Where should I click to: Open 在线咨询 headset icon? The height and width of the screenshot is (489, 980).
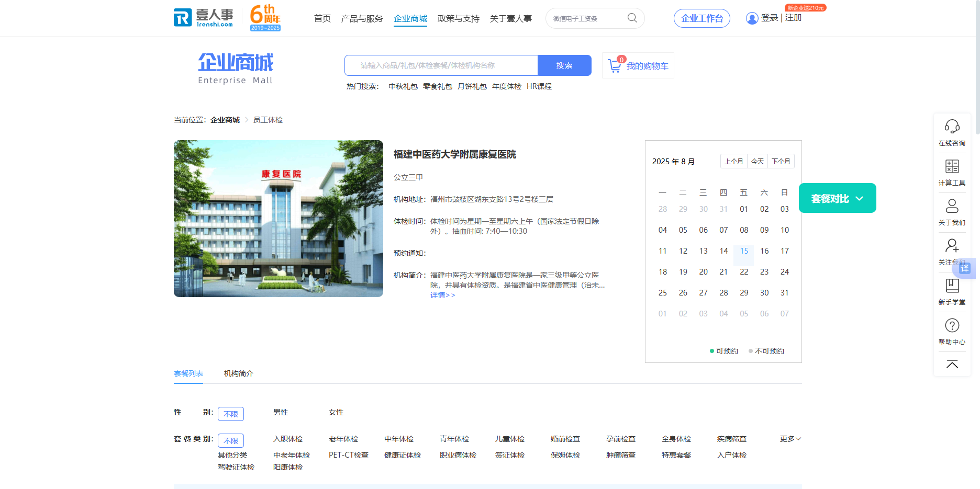point(952,127)
